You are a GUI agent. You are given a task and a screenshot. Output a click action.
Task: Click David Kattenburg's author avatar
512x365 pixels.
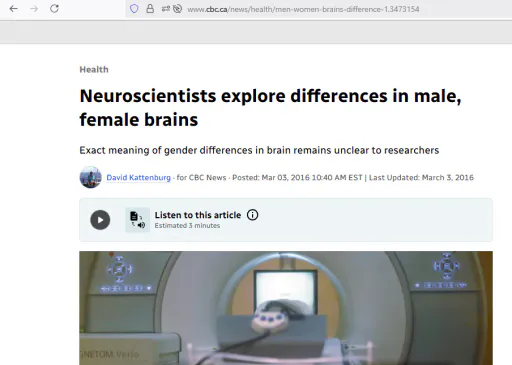pyautogui.click(x=91, y=177)
